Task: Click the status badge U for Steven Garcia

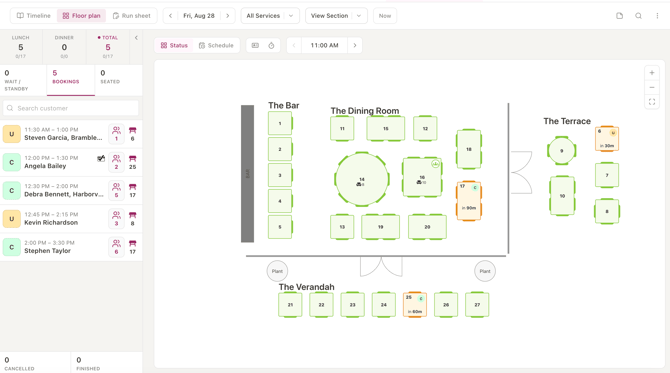Action: point(12,134)
